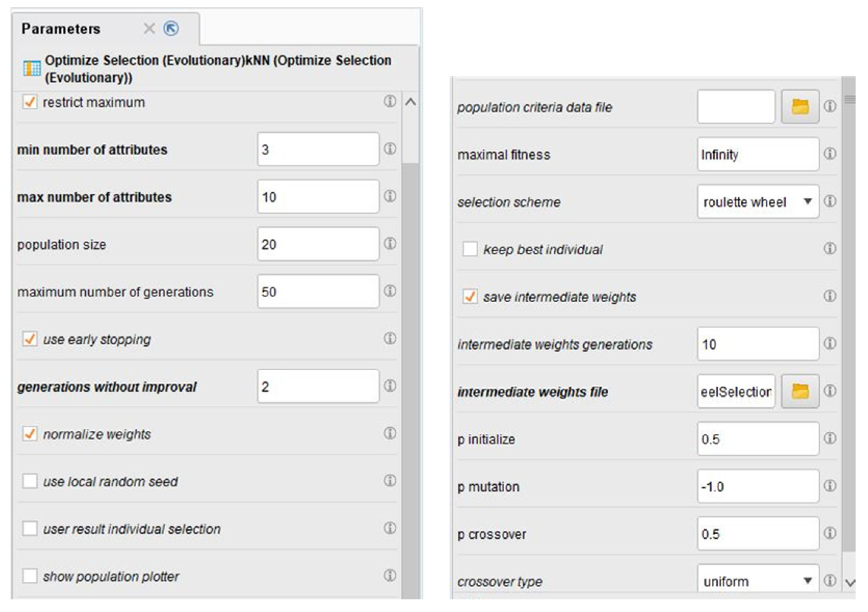Screen dimensions: 868x612
Task: Show info for population size parameter
Action: [x=390, y=244]
